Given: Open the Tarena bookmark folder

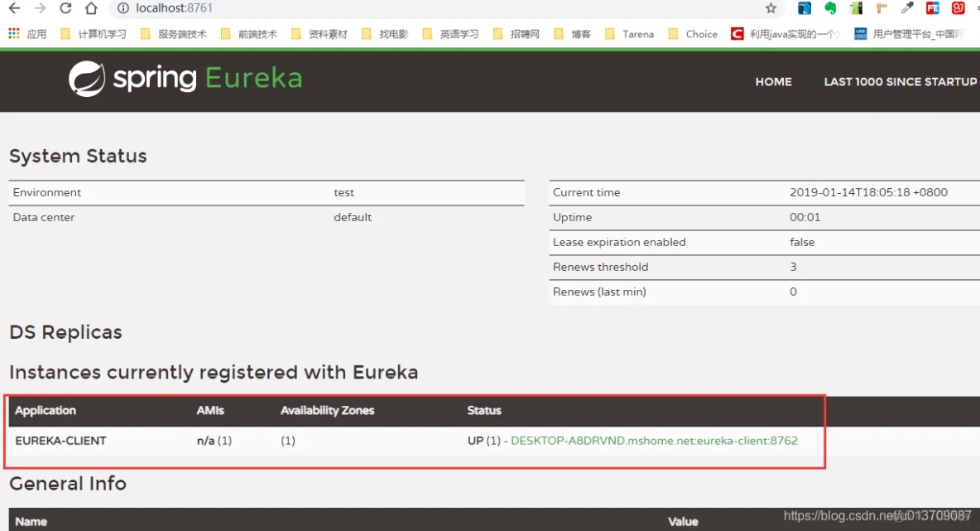Looking at the screenshot, I should pyautogui.click(x=629, y=34).
